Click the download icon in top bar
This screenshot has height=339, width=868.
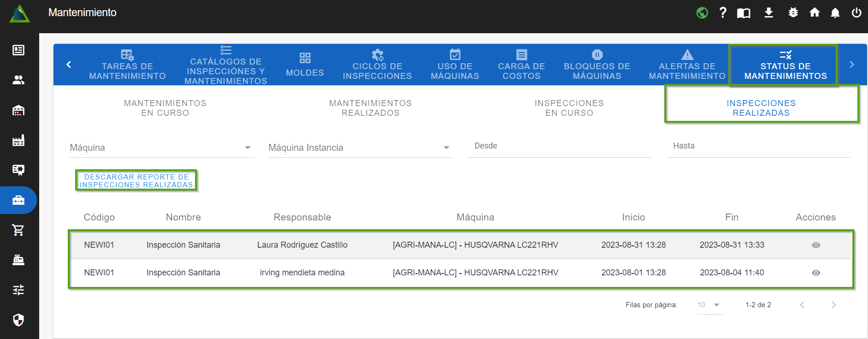tap(768, 13)
